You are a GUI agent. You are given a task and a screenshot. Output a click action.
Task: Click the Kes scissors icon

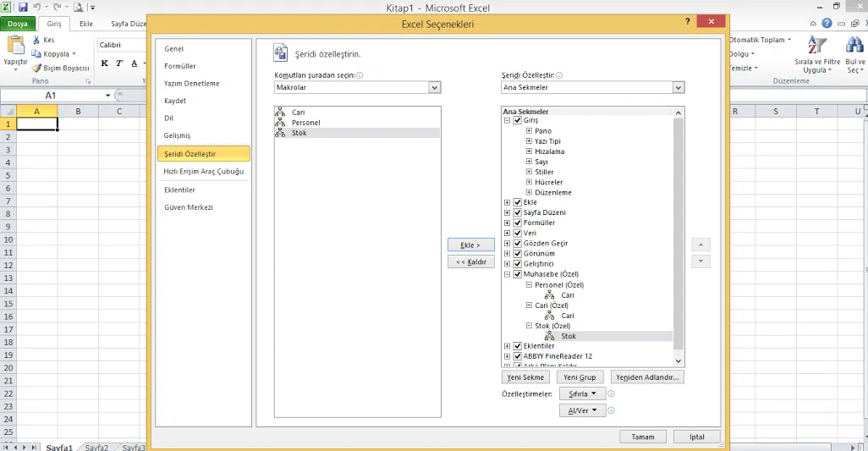36,40
